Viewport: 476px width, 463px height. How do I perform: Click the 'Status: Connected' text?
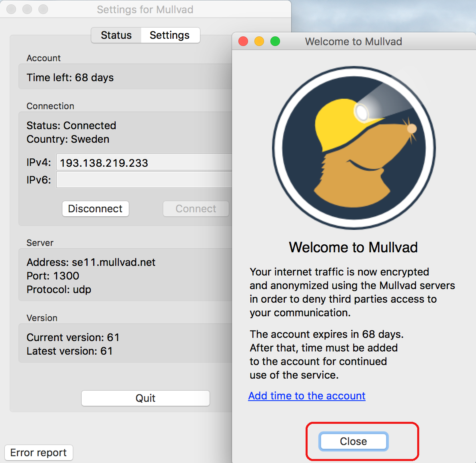tap(71, 125)
